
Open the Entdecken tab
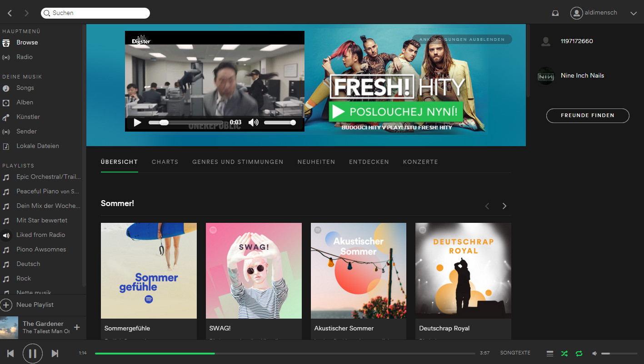pos(369,162)
